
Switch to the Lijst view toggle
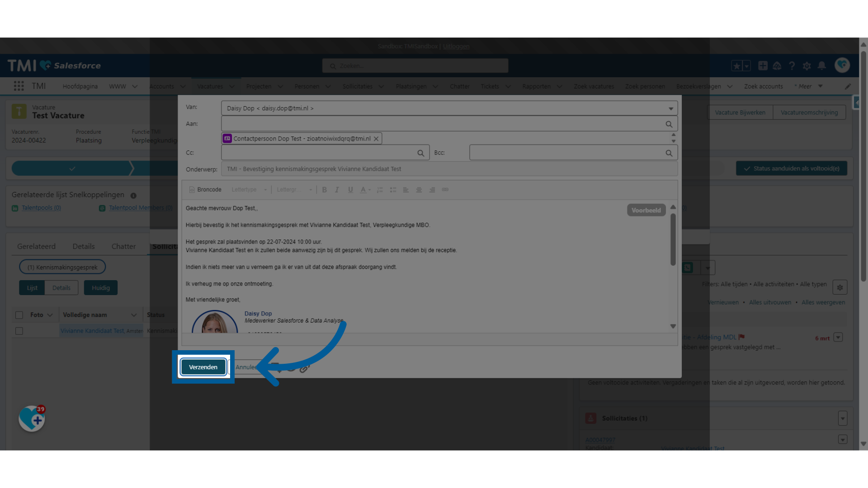point(32,288)
